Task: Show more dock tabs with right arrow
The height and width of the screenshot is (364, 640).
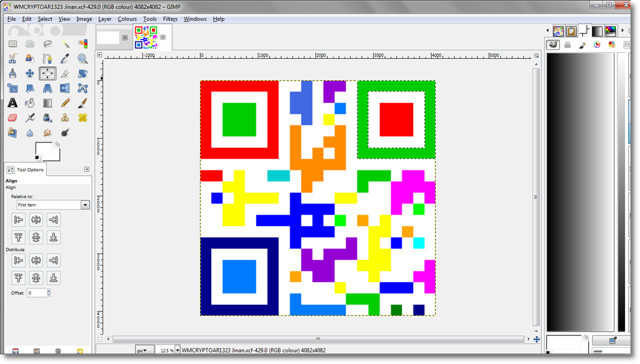Action: (x=622, y=31)
